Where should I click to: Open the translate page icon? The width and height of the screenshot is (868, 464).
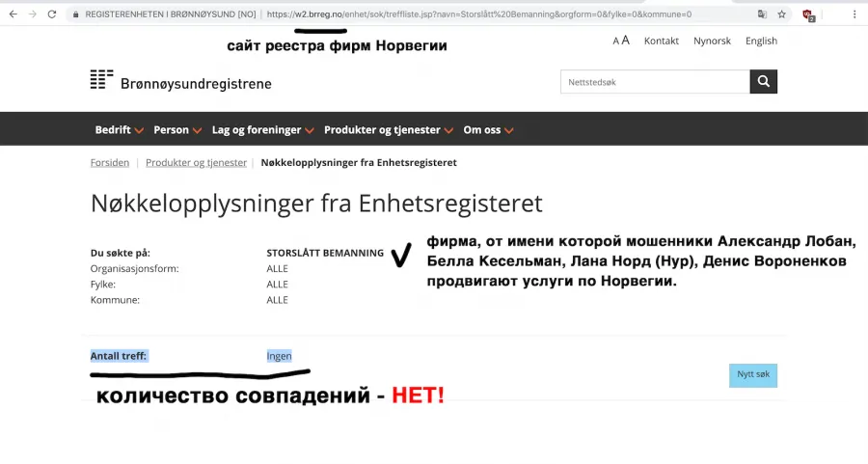click(762, 14)
